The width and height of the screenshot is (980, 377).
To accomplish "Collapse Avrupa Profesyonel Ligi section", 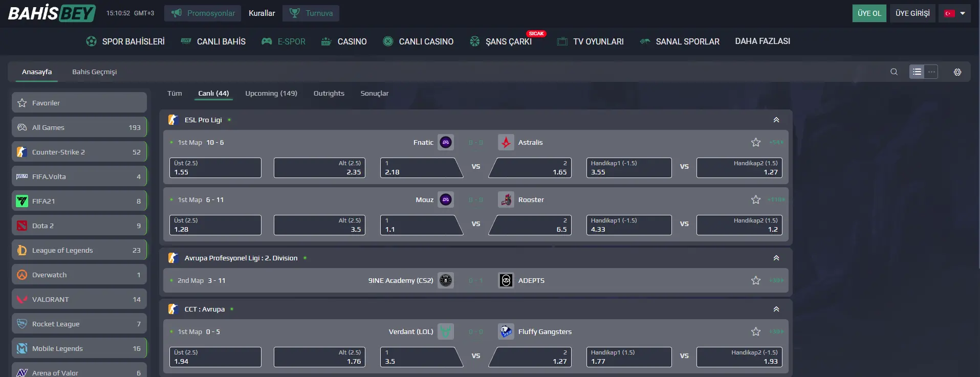I will pyautogui.click(x=776, y=258).
